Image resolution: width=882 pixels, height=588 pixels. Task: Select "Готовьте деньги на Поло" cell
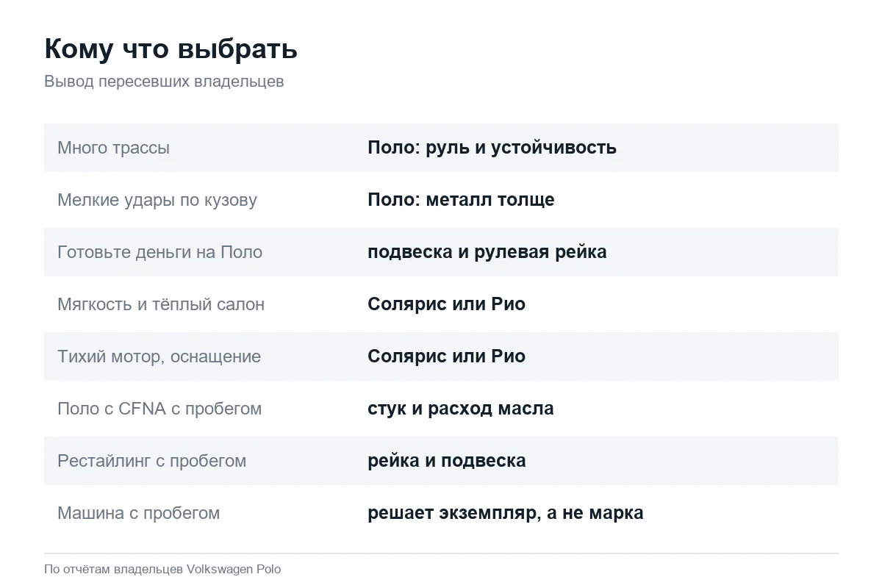[x=159, y=252]
